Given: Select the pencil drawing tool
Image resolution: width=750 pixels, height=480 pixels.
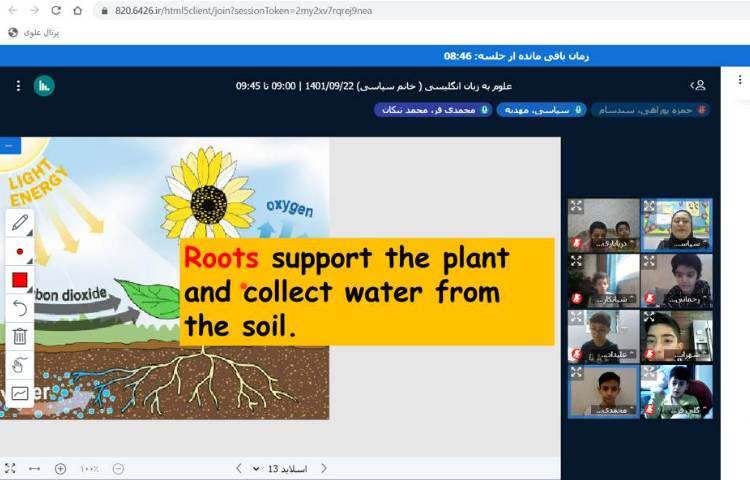Looking at the screenshot, I should (x=20, y=224).
